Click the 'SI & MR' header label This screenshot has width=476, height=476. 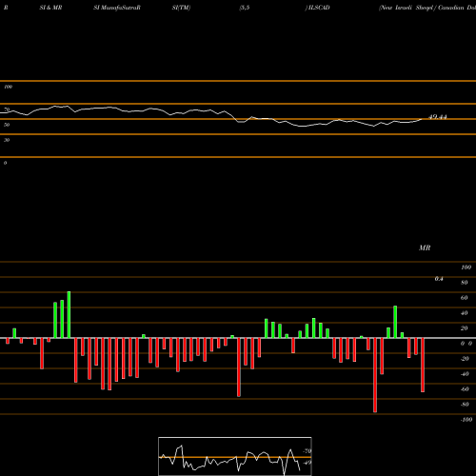[x=50, y=8]
